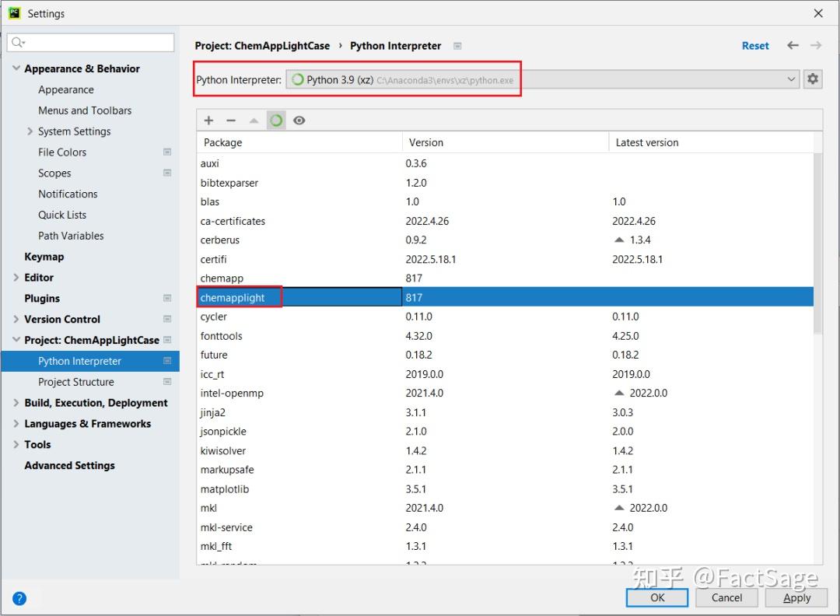This screenshot has width=840, height=616.
Task: Click the search magnifier icon
Action: click(x=18, y=42)
